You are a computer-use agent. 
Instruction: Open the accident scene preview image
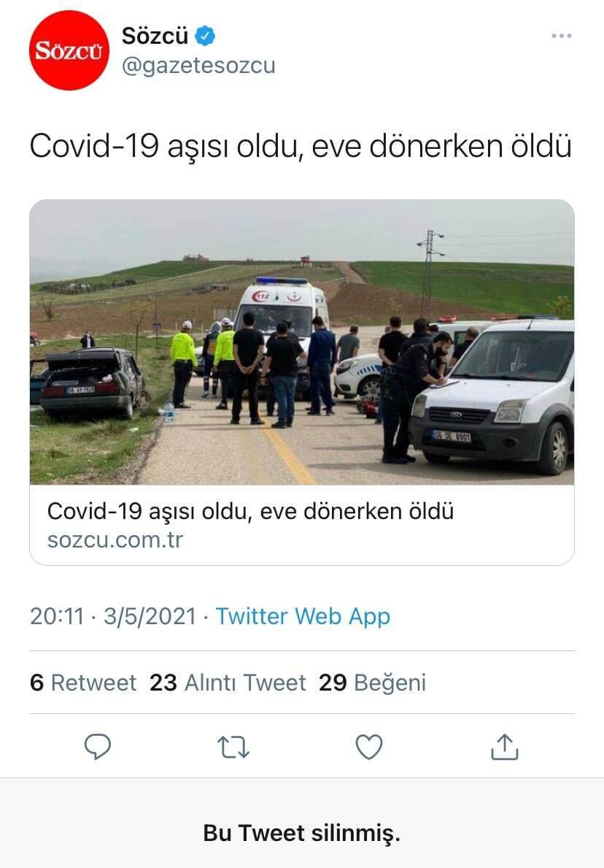pos(302,342)
